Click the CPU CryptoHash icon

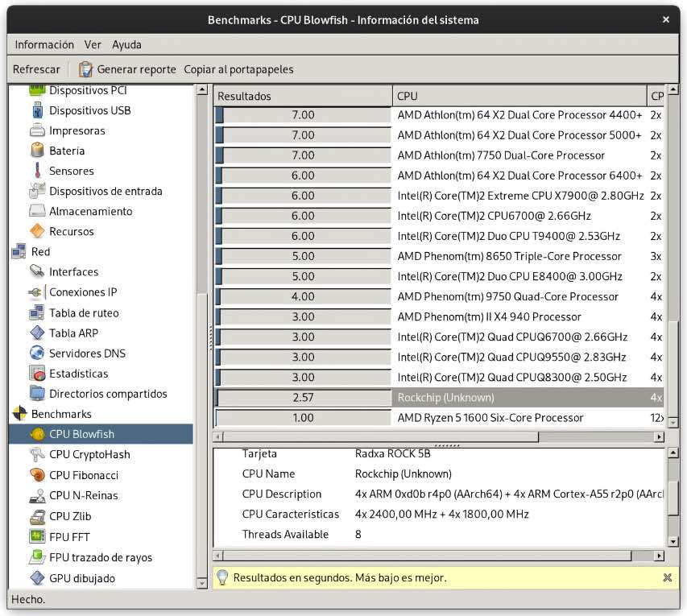[x=37, y=454]
